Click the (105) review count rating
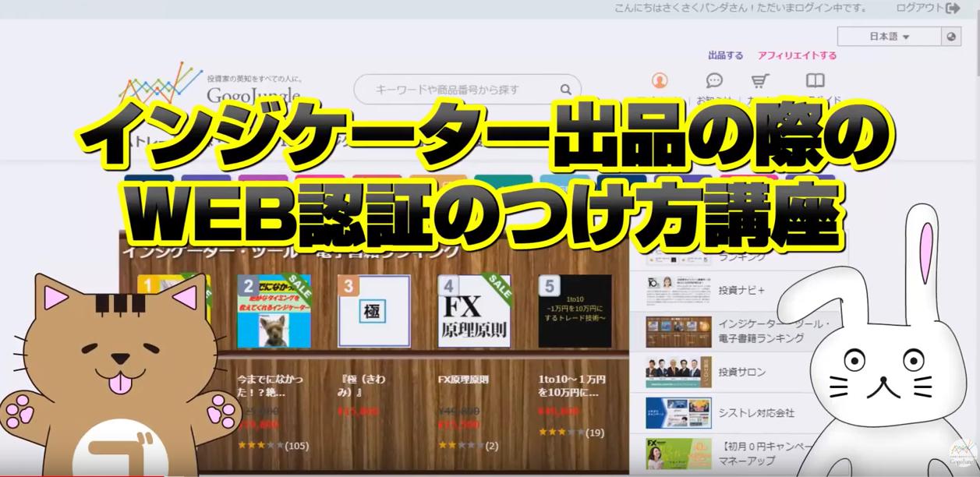Screen dimensions: 980x477 click(x=296, y=446)
